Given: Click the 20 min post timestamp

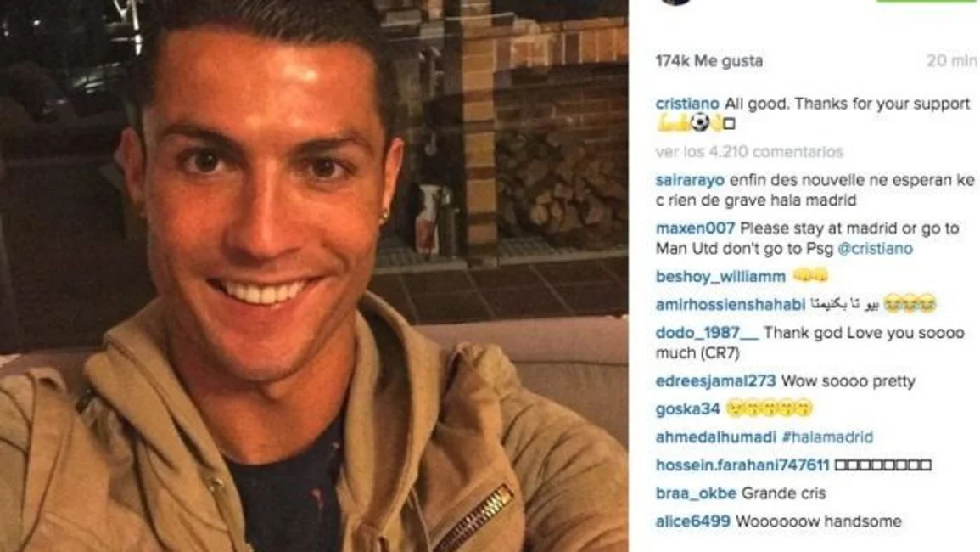Looking at the screenshot, I should pyautogui.click(x=950, y=60).
